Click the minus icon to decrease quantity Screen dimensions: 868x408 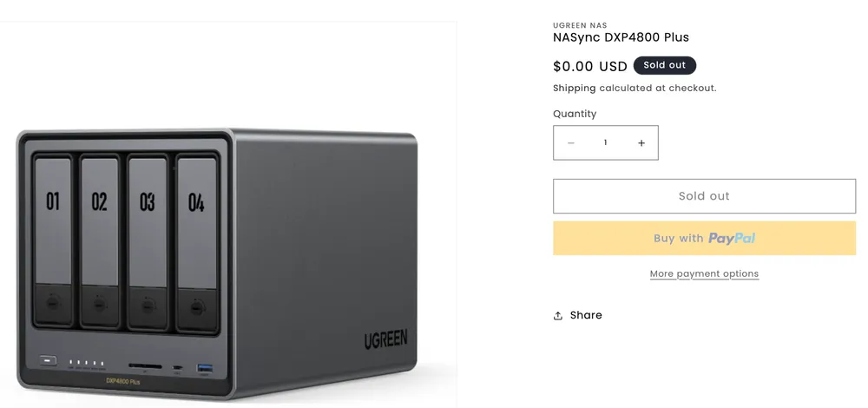tap(571, 143)
